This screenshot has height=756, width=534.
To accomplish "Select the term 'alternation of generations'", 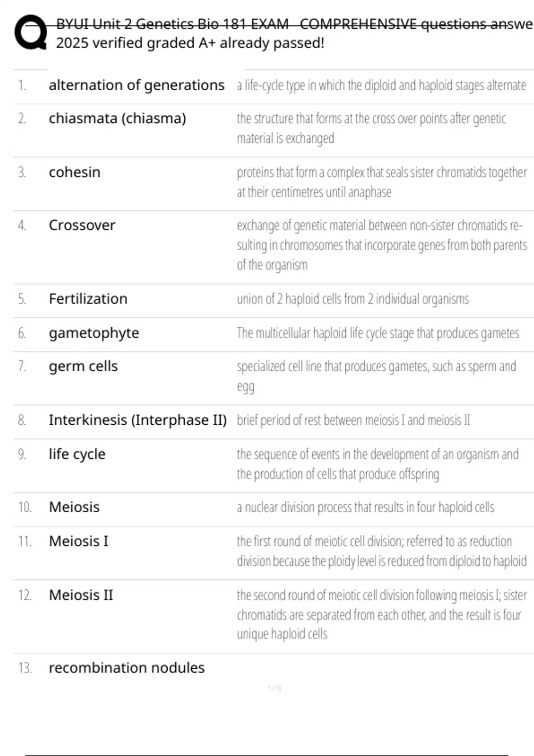I will (137, 85).
